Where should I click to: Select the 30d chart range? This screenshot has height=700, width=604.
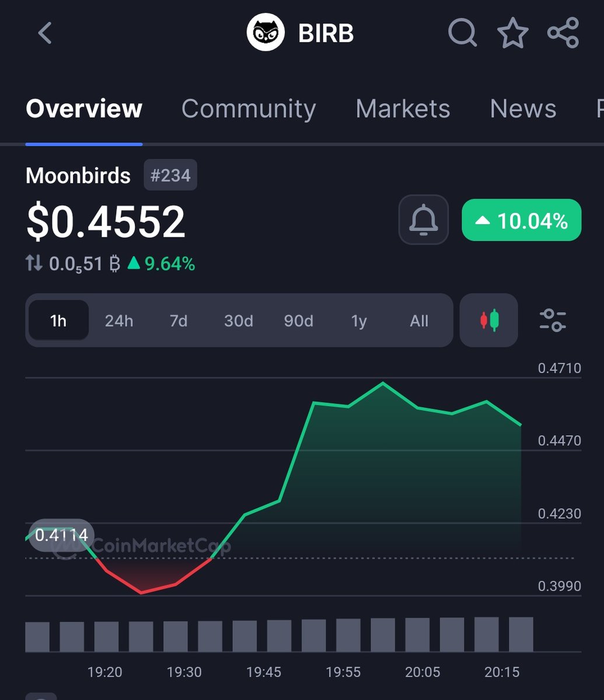pyautogui.click(x=239, y=321)
